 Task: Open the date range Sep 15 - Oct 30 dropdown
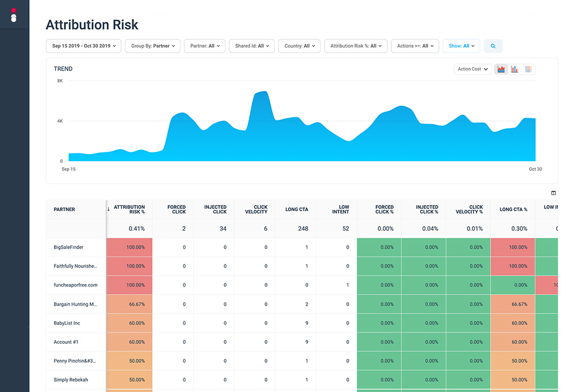[x=84, y=46]
